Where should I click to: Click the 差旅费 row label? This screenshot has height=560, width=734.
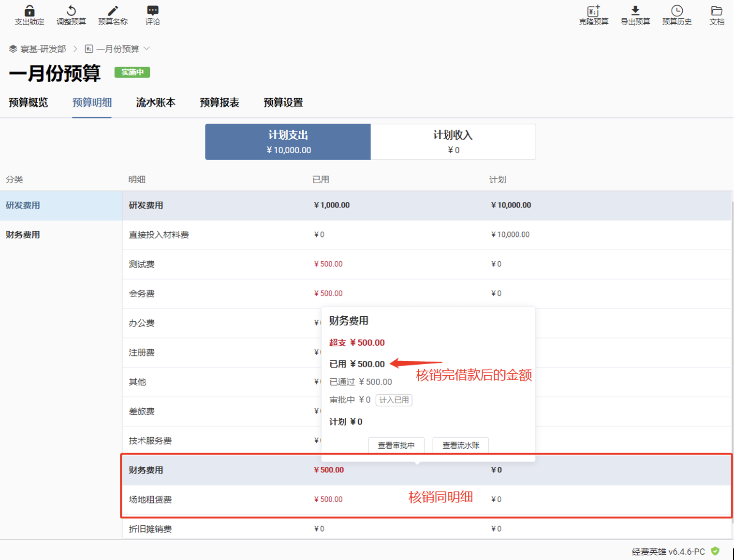click(142, 412)
